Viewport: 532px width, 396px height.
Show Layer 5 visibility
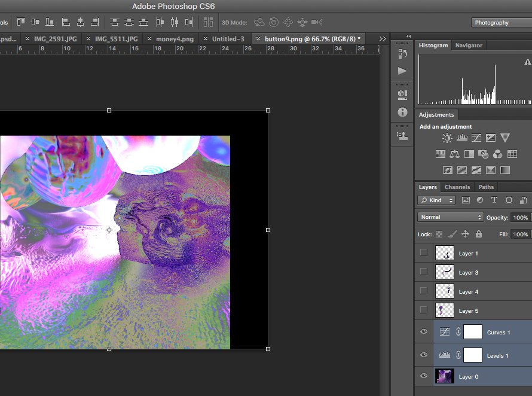pos(424,310)
